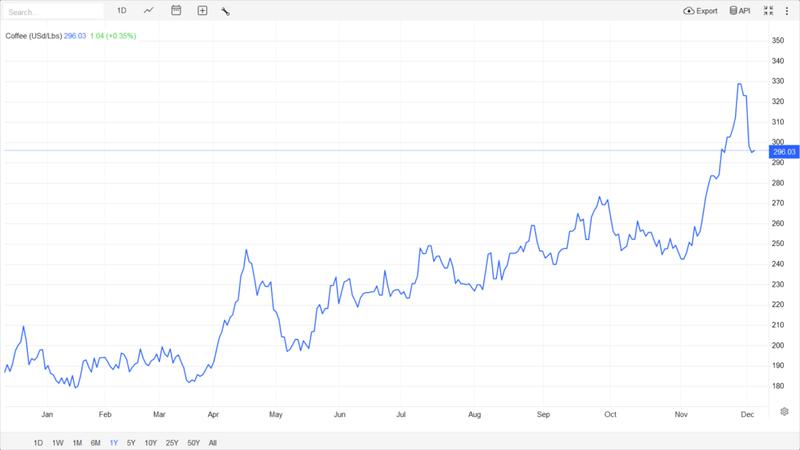Open the chart type line icon

149,11
